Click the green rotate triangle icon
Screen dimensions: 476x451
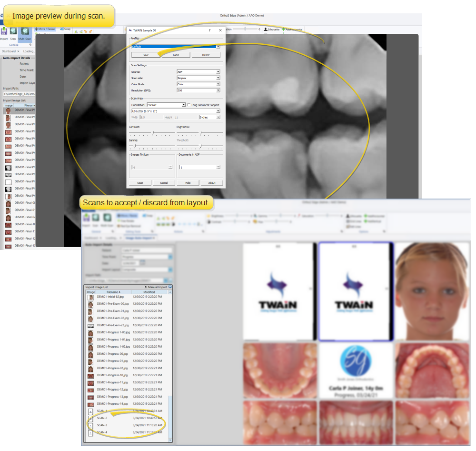coord(75,31)
